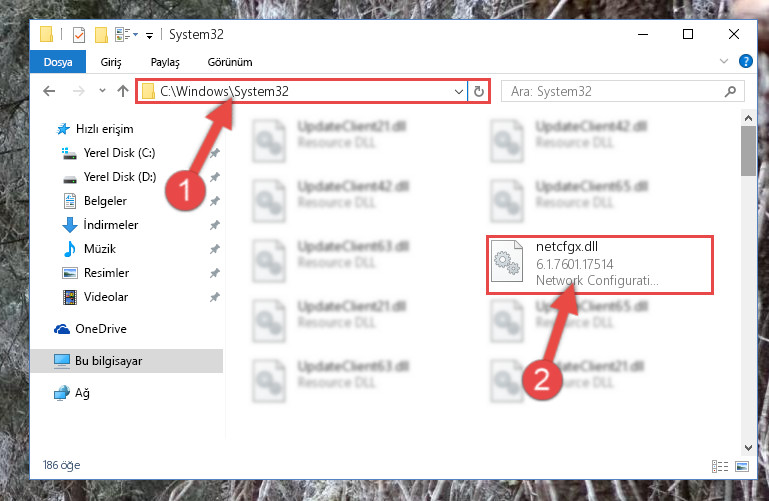Viewport: 769px width, 501px height.
Task: Click the vertical scrollbar thumb
Action: 748,150
